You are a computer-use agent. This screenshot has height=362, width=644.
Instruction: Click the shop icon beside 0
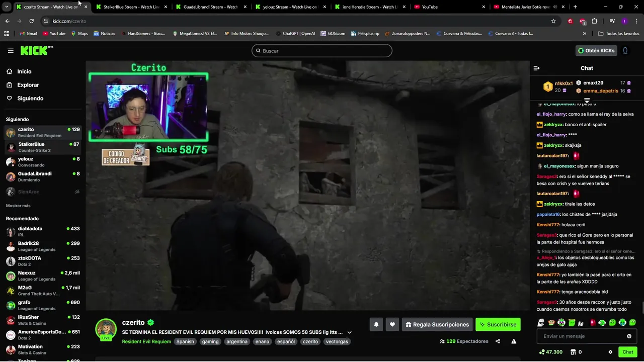572,352
